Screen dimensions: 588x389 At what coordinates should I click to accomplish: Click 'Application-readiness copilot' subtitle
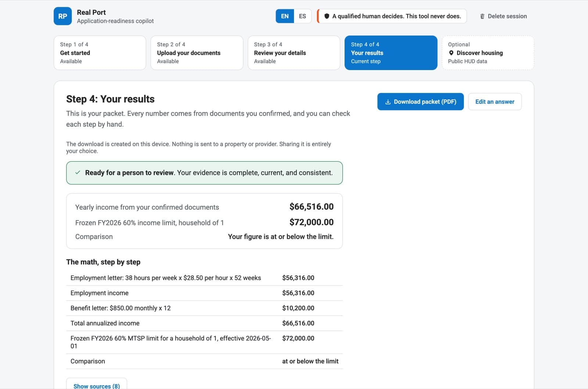click(x=115, y=21)
